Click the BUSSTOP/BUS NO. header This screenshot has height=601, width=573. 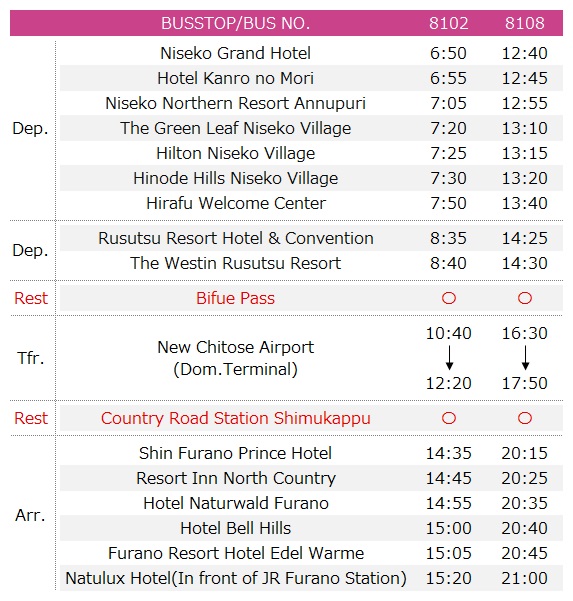235,23
